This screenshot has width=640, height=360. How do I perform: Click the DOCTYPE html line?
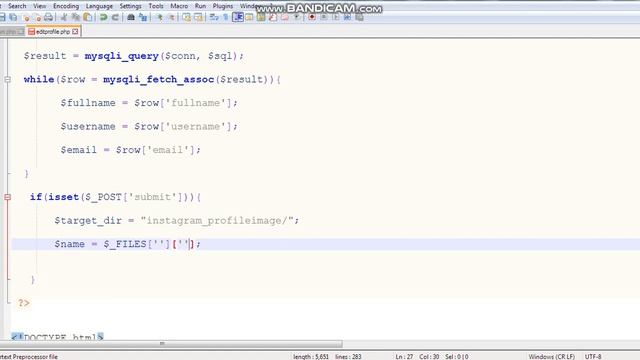[57, 337]
